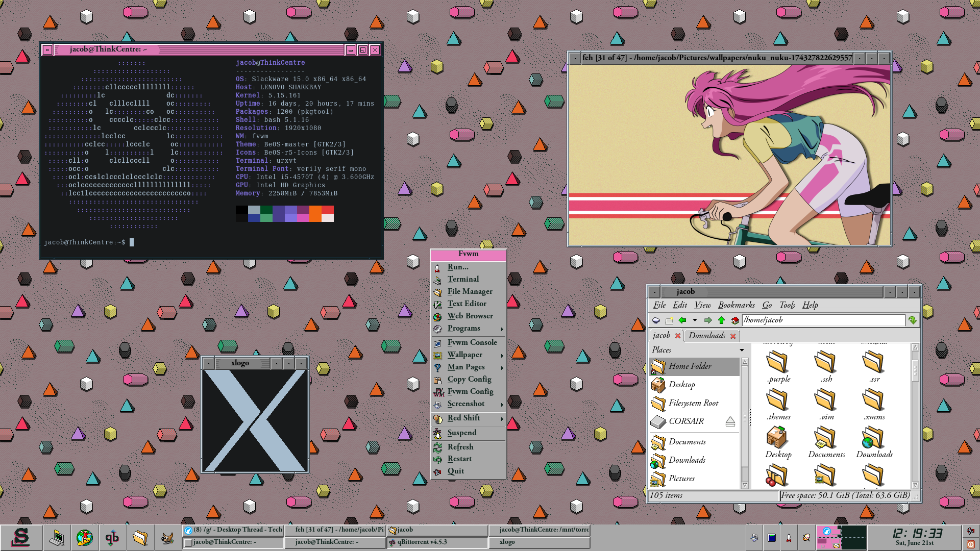
Task: Eject the CORSAIR drive
Action: coord(730,421)
